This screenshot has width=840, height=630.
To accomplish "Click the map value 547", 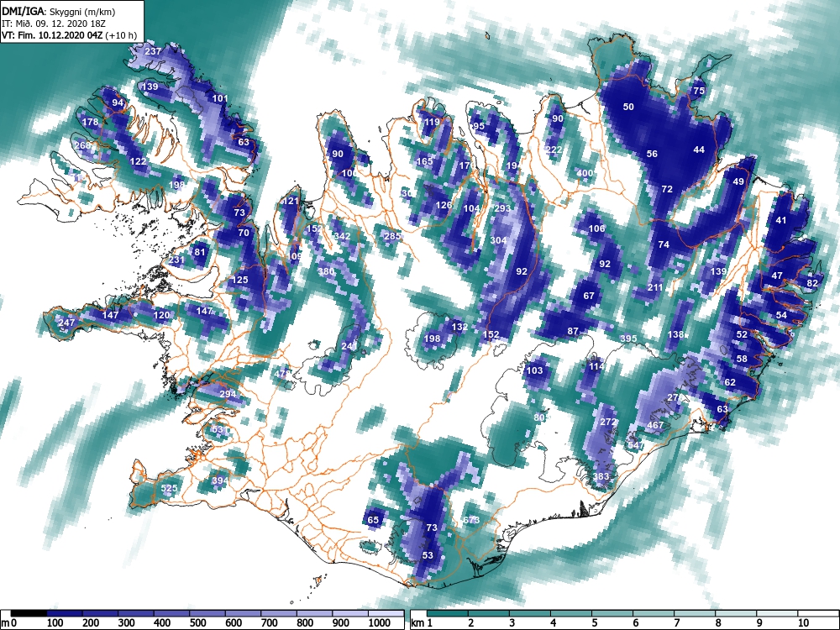I will pyautogui.click(x=636, y=445).
